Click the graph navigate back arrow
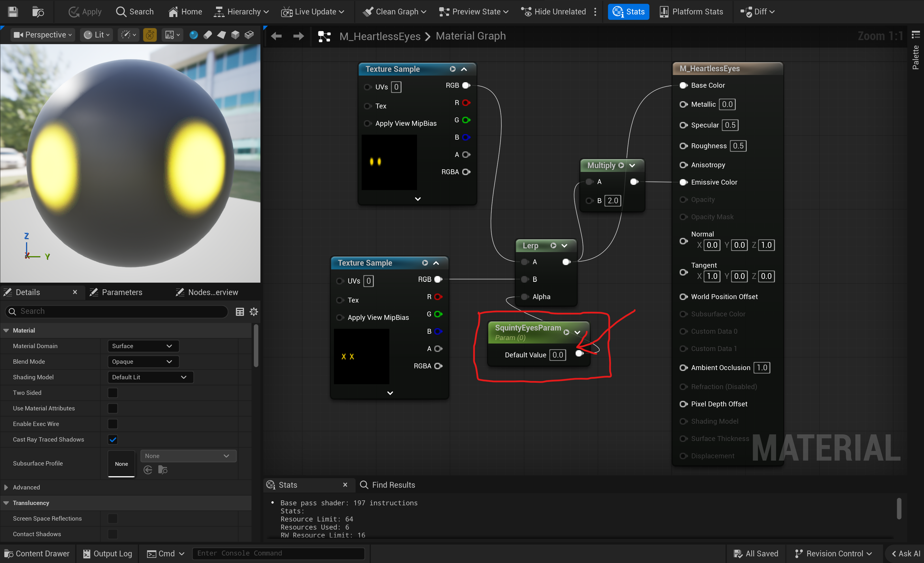924x563 pixels. pyautogui.click(x=276, y=36)
